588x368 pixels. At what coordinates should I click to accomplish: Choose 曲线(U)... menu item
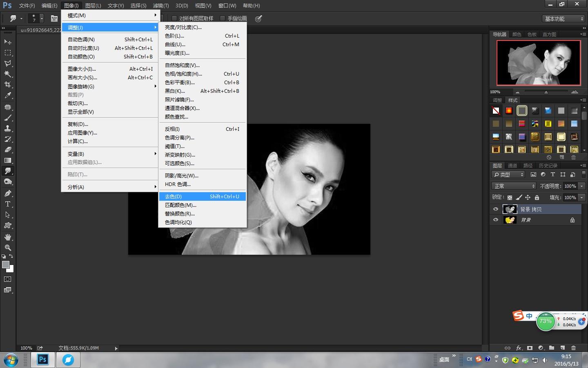(202, 45)
